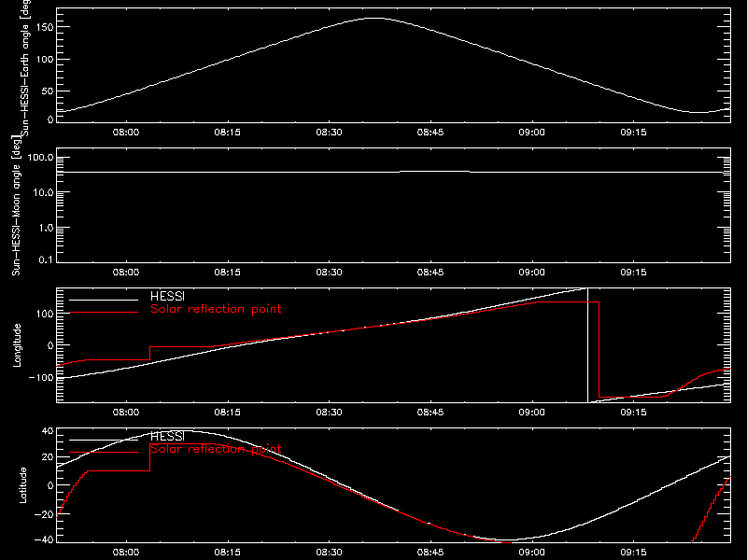The height and width of the screenshot is (560, 747).
Task: Click white HESSI legend line in Longitude plot
Action: click(104, 300)
